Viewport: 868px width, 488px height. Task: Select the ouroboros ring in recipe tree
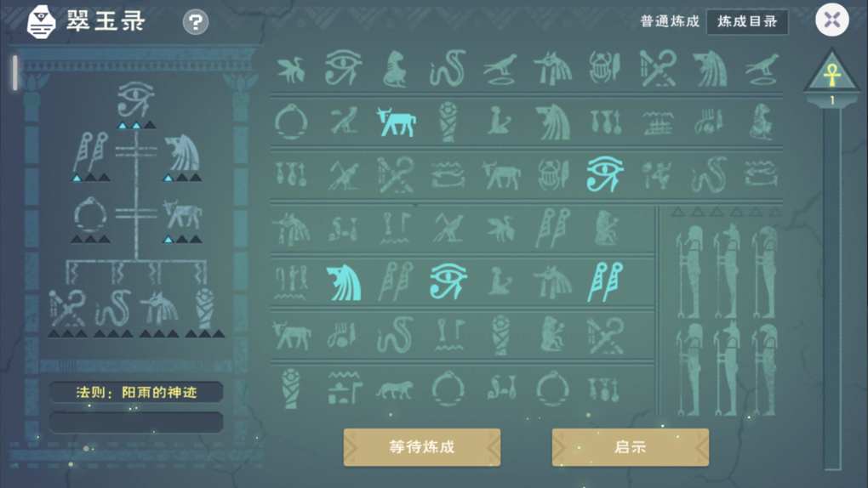89,215
